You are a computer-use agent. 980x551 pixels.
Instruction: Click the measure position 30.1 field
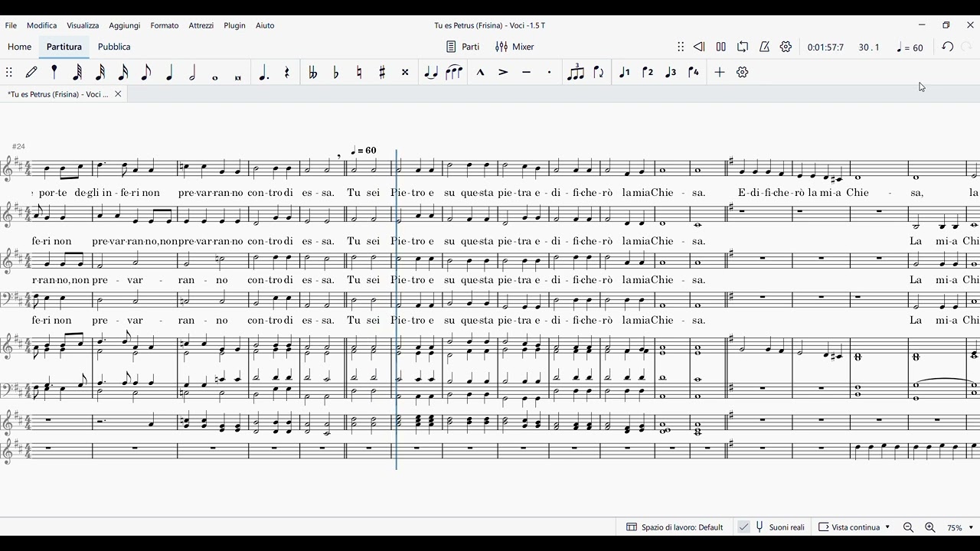pyautogui.click(x=869, y=47)
